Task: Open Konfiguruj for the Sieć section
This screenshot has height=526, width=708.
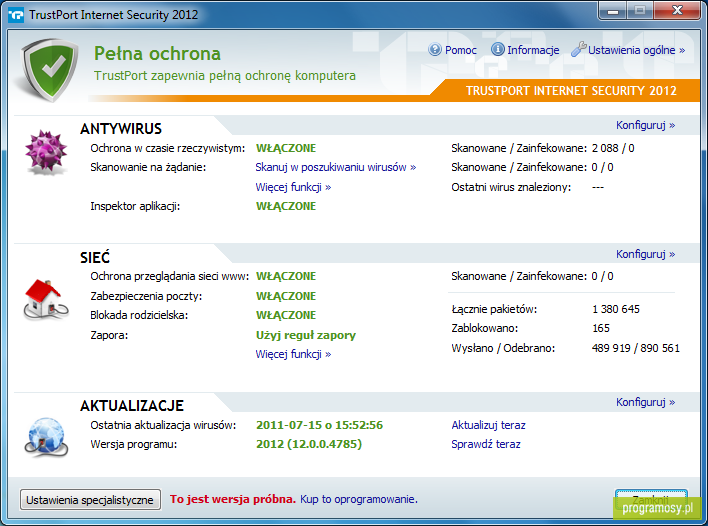Action: tap(645, 254)
